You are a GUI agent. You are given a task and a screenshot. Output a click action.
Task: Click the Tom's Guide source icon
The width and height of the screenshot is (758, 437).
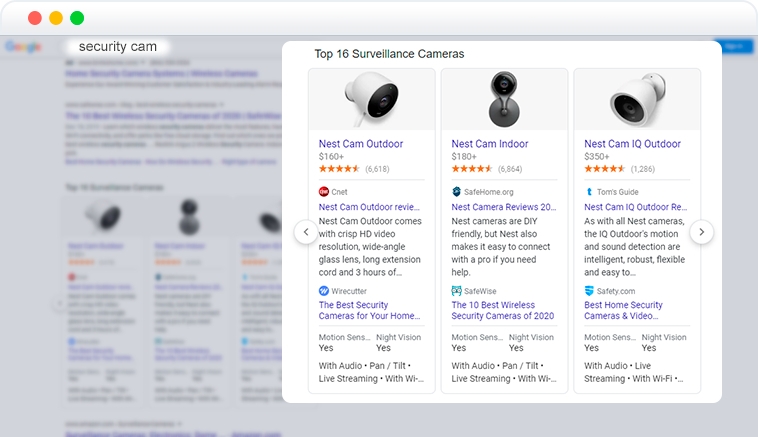pos(589,192)
